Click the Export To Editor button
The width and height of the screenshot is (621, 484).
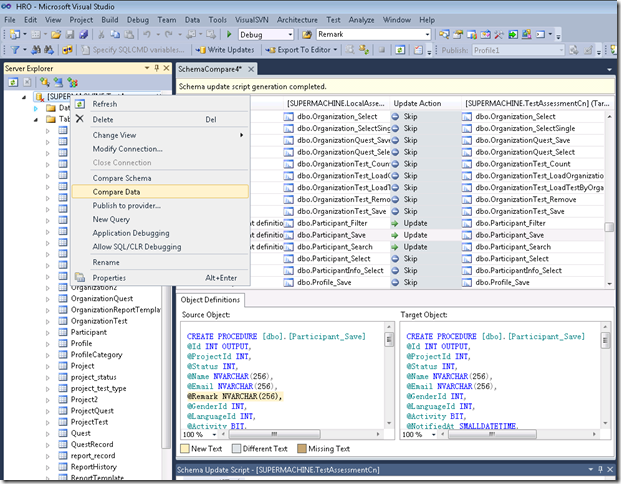tap(301, 50)
